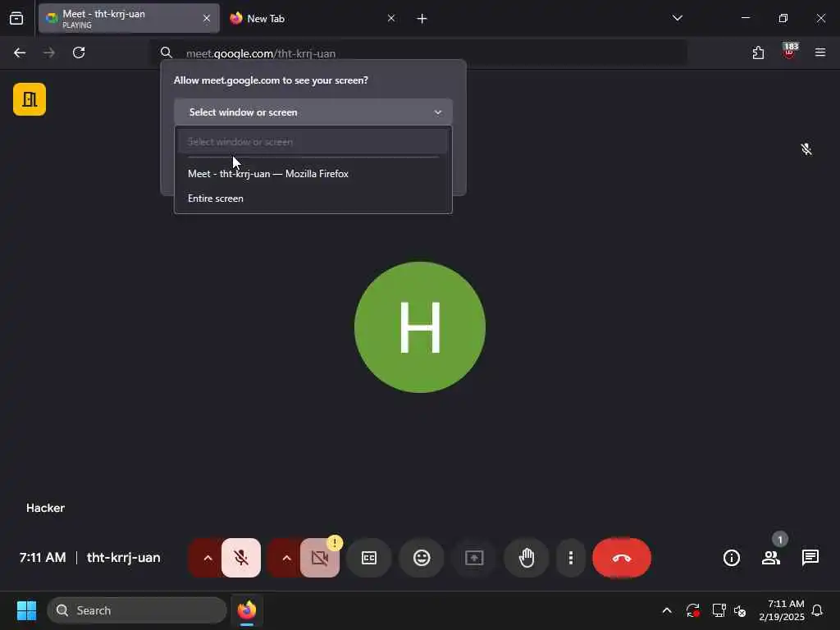Show the people participants panel

pyautogui.click(x=771, y=558)
